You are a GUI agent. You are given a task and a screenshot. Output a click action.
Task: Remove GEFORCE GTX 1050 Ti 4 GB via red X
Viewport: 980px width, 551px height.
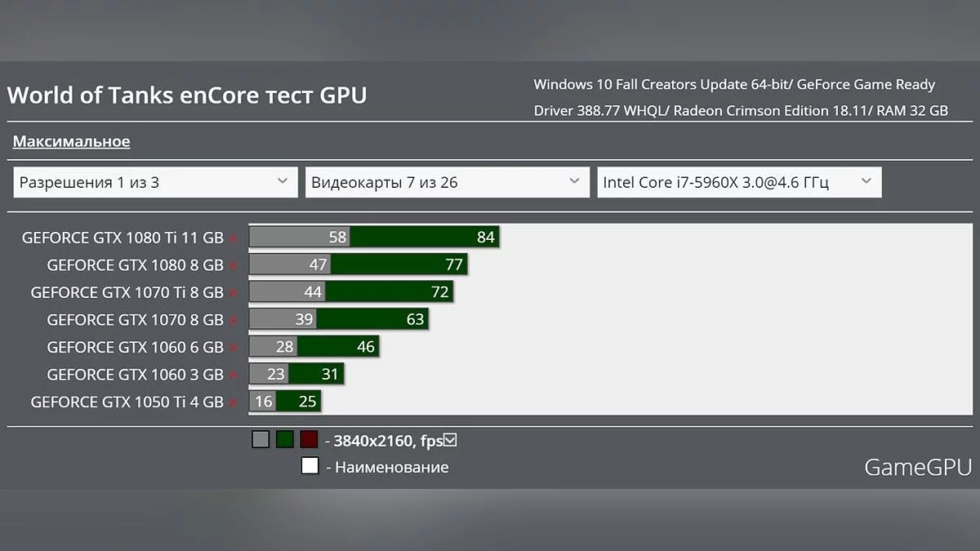233,402
